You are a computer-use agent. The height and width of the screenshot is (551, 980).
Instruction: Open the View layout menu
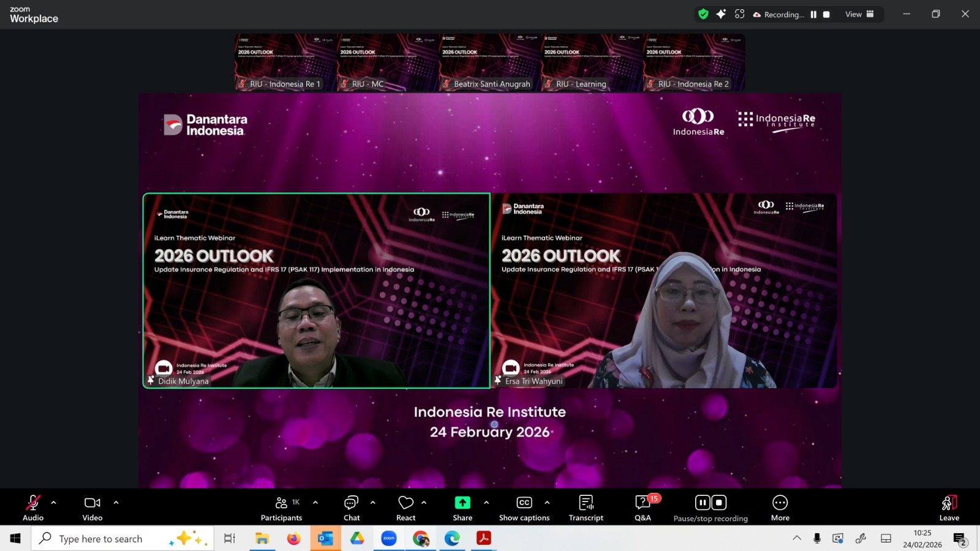tap(859, 14)
